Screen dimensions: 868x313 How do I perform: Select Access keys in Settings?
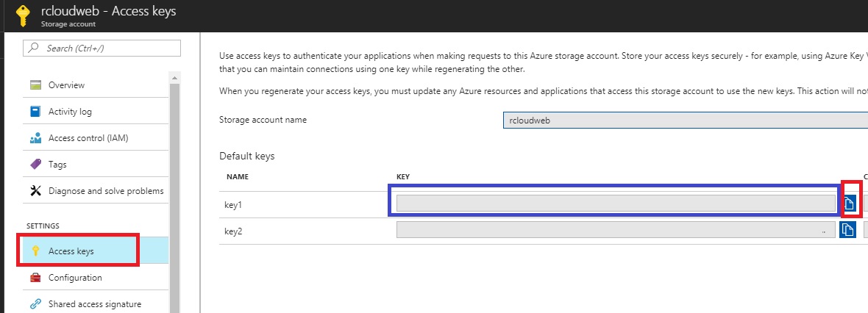coord(71,251)
